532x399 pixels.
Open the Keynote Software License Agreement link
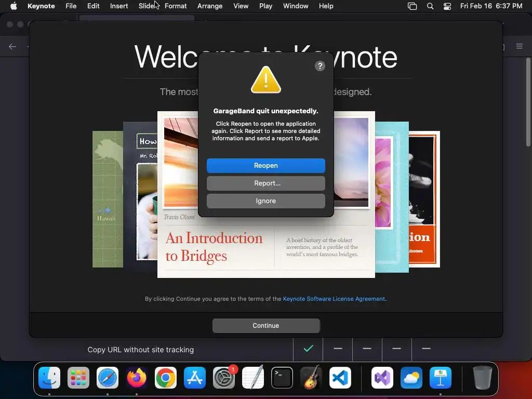tap(334, 299)
